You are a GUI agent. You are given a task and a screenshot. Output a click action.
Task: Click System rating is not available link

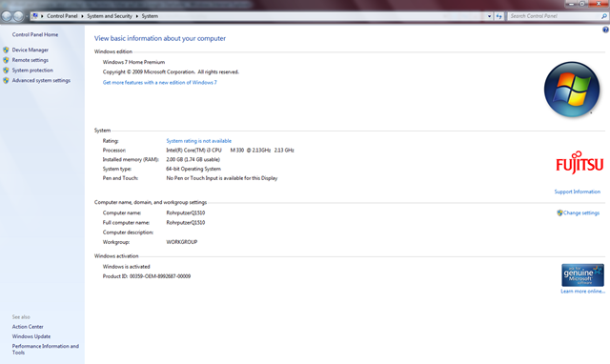tap(198, 141)
